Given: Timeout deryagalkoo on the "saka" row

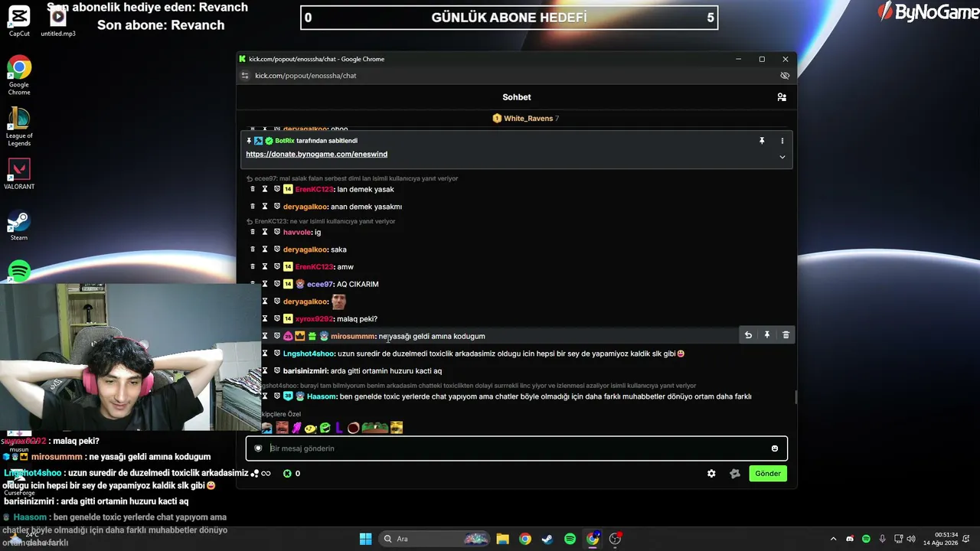Looking at the screenshot, I should coord(265,249).
